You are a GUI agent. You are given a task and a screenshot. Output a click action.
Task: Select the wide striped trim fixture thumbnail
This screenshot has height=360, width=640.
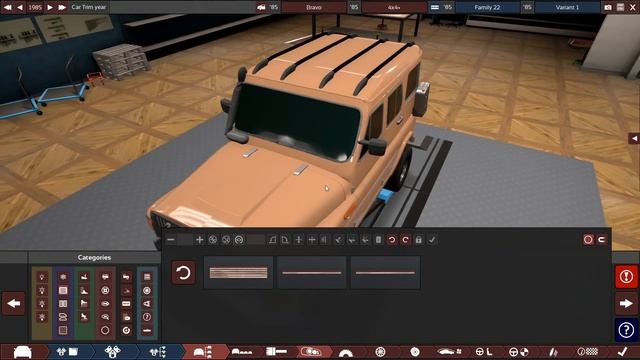[x=238, y=273]
